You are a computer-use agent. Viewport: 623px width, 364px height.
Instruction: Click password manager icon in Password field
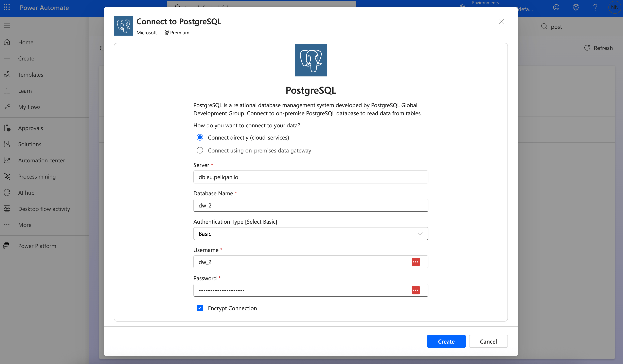[416, 290]
